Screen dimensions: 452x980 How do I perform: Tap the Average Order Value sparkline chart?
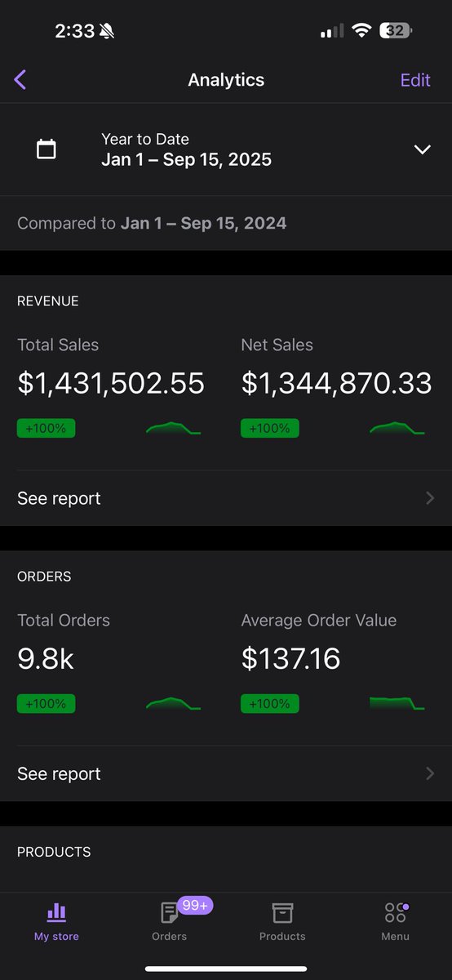pos(397,703)
